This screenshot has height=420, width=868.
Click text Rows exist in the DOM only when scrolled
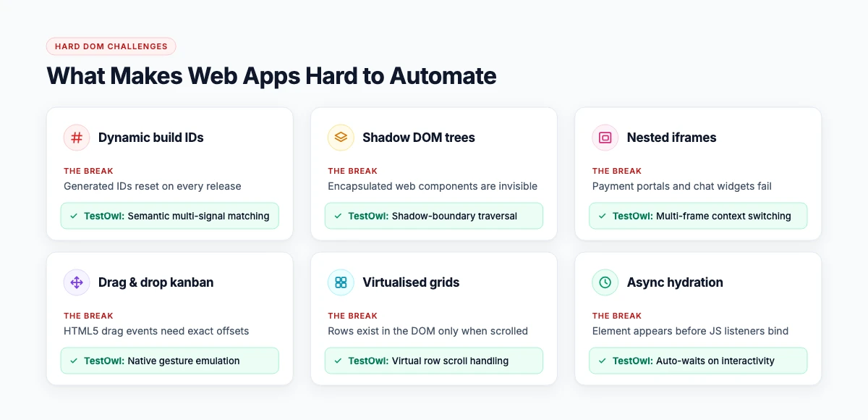(427, 331)
